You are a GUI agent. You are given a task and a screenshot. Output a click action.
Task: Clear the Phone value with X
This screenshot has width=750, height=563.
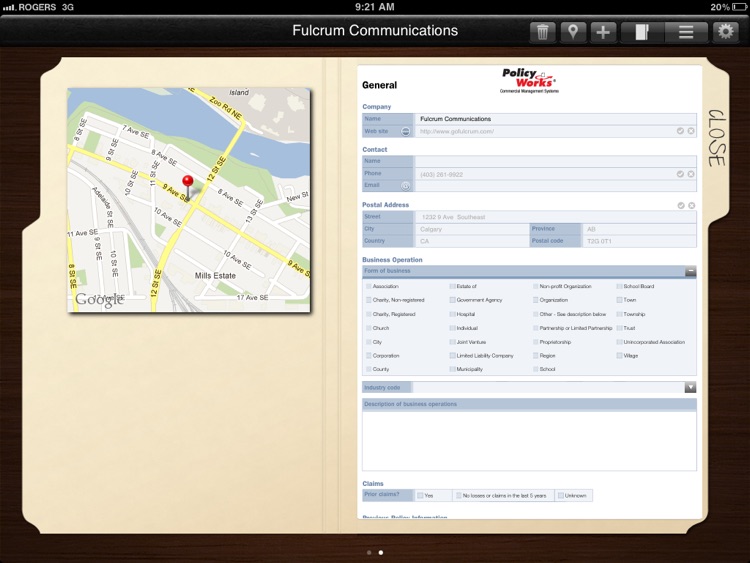point(691,174)
